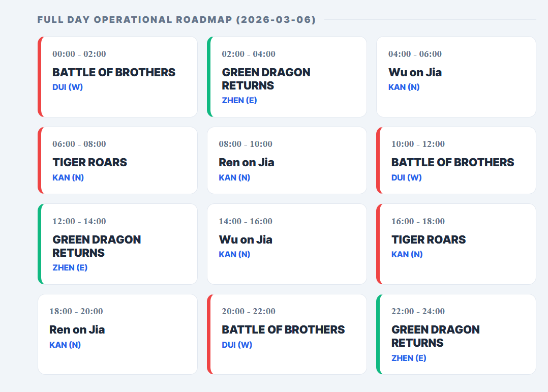Select the 08:00 - 10:00 Ren on Jia card
This screenshot has height=392, width=548.
click(287, 160)
